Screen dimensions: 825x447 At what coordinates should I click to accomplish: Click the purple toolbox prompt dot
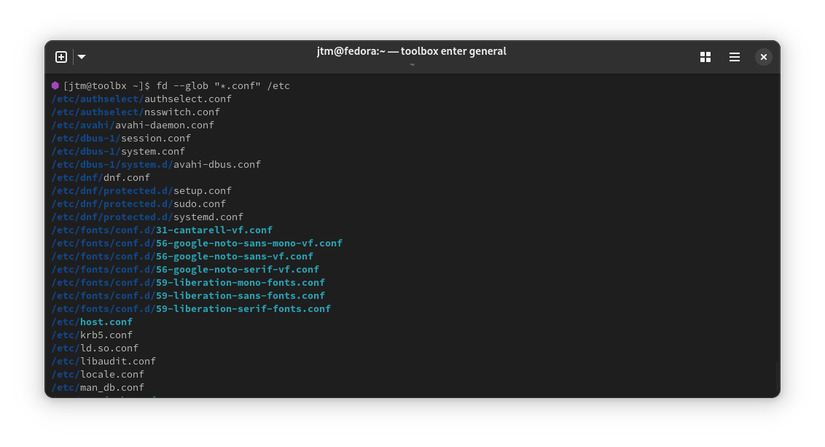[55, 86]
